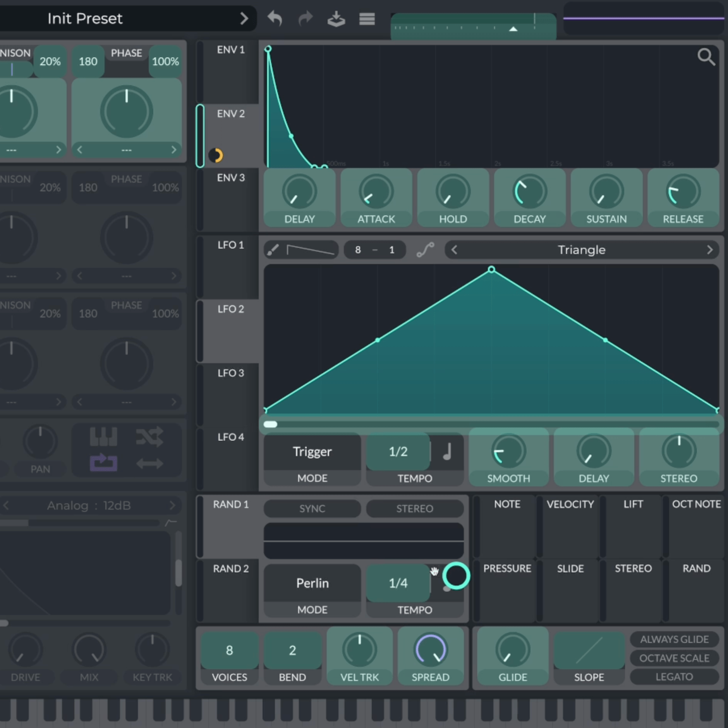Click the phase 180 value field

[x=88, y=61]
